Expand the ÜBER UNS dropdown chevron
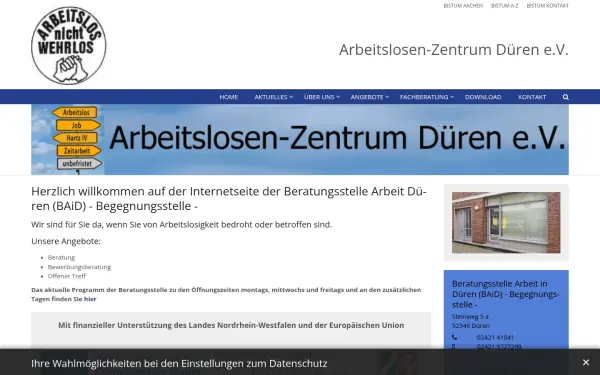 pyautogui.click(x=338, y=97)
